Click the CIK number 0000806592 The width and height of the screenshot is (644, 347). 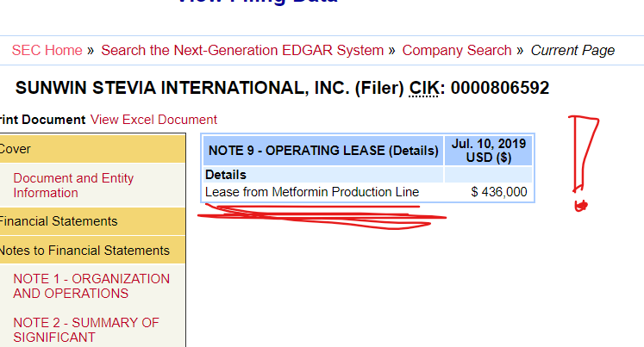click(499, 89)
